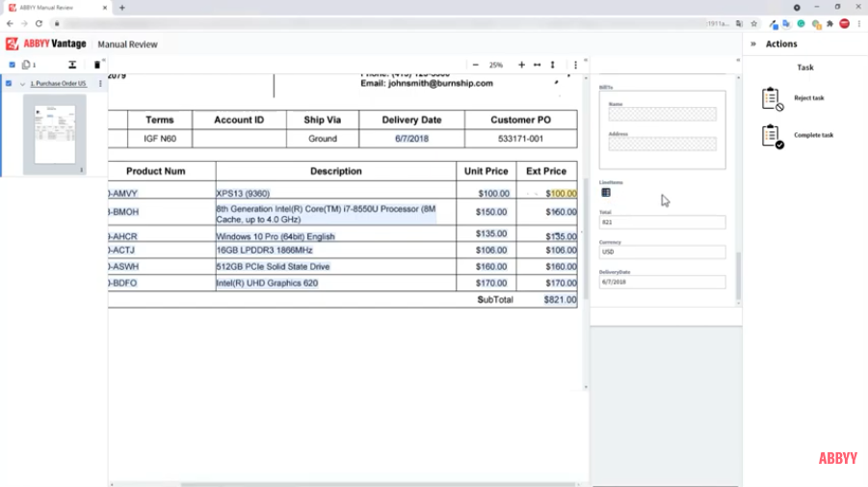This screenshot has width=868, height=487.
Task: Select the page 1 thumbnail
Action: (55, 135)
